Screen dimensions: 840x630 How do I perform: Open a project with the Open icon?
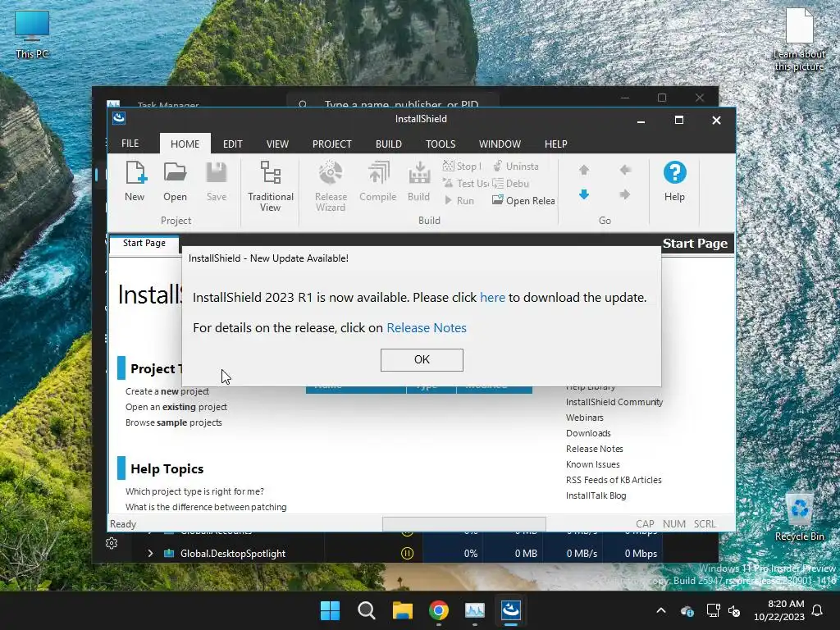coord(176,181)
